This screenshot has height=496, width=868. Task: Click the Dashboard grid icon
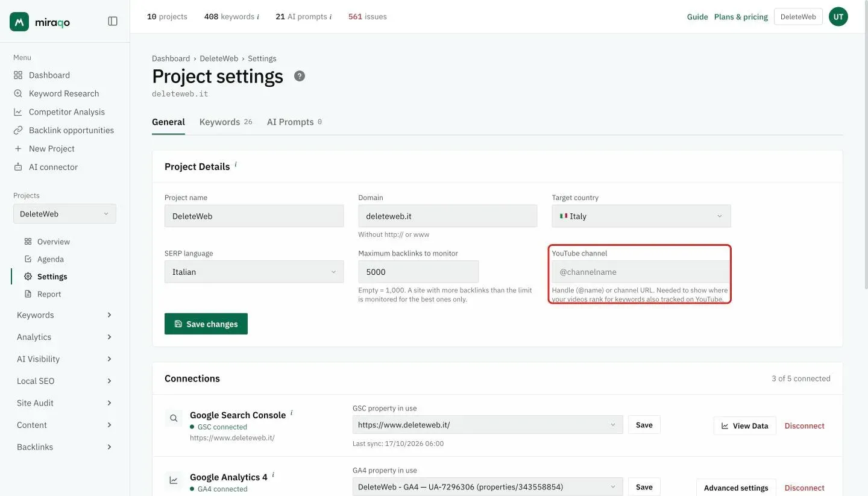coord(18,75)
